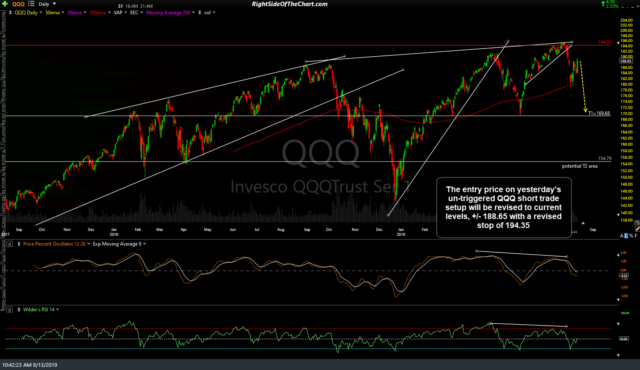Expand the 20ema indicator dropdown
This screenshot has height=370, width=640.
(x=84, y=13)
